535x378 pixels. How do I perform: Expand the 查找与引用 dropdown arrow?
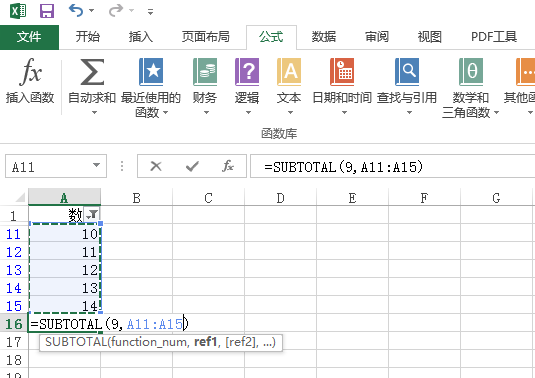tap(409, 112)
